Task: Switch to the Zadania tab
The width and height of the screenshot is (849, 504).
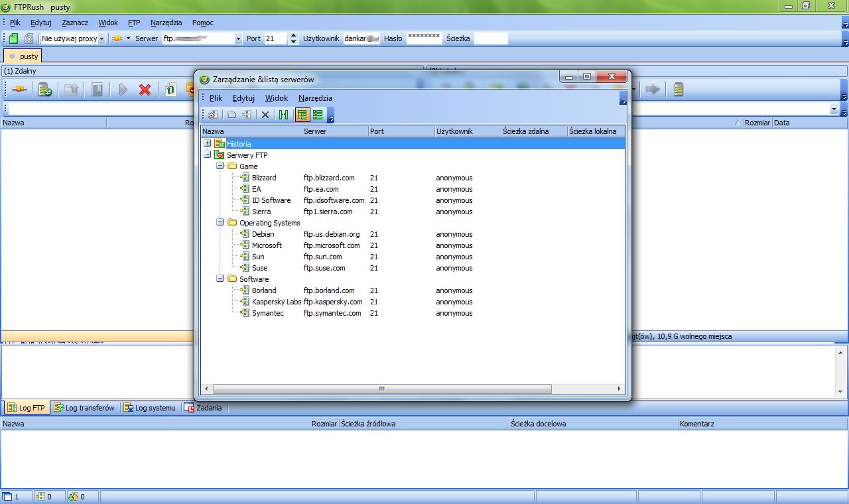Action: [x=204, y=408]
